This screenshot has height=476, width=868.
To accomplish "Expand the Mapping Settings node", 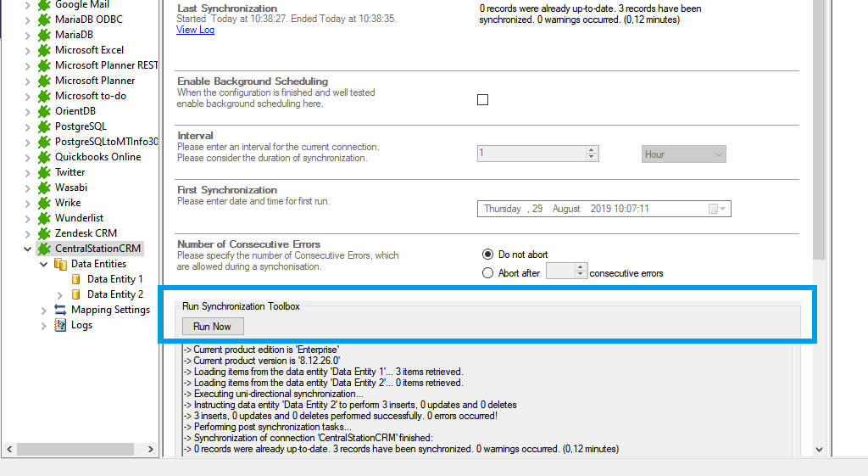I will (x=44, y=310).
